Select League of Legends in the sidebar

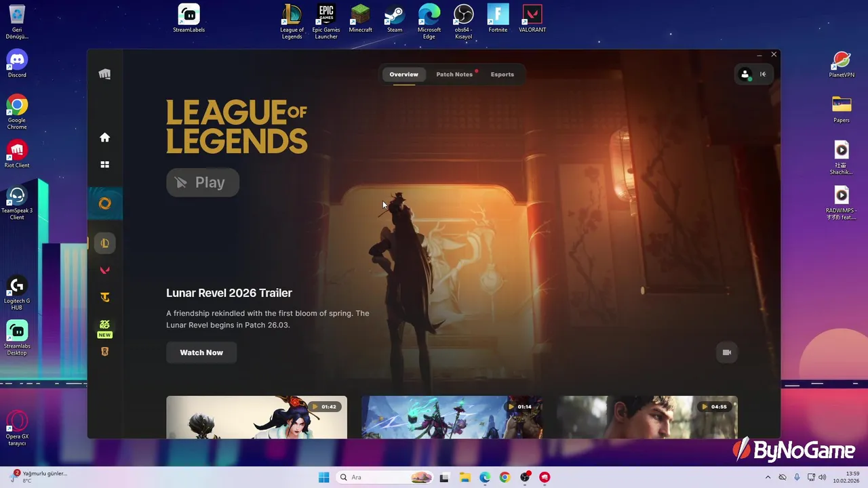[104, 243]
